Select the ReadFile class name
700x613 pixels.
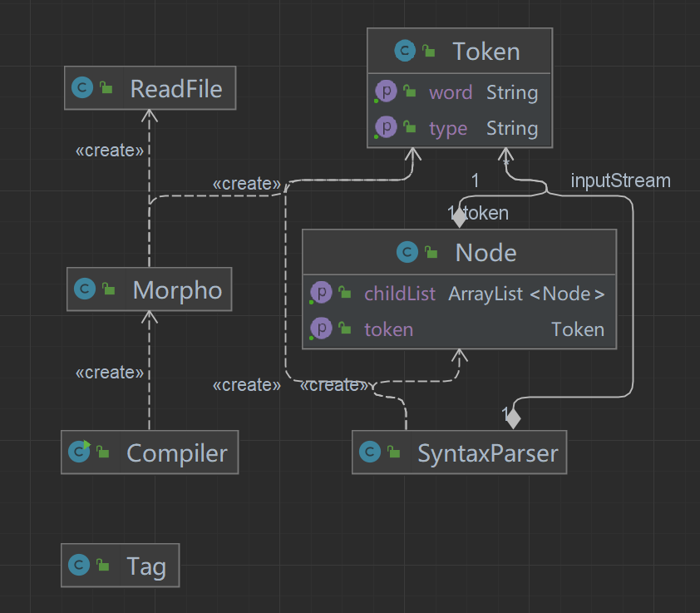(x=175, y=88)
